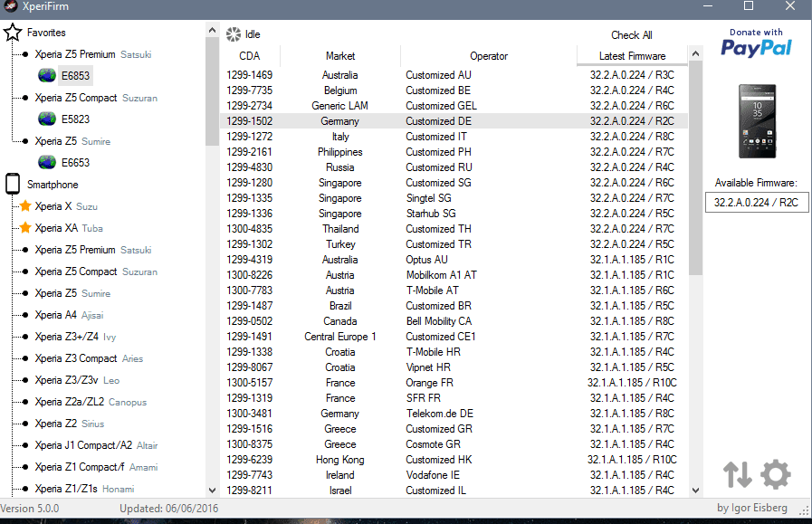Select the Telekom.de DE row
The height and width of the screenshot is (524, 812).
pyautogui.click(x=454, y=414)
